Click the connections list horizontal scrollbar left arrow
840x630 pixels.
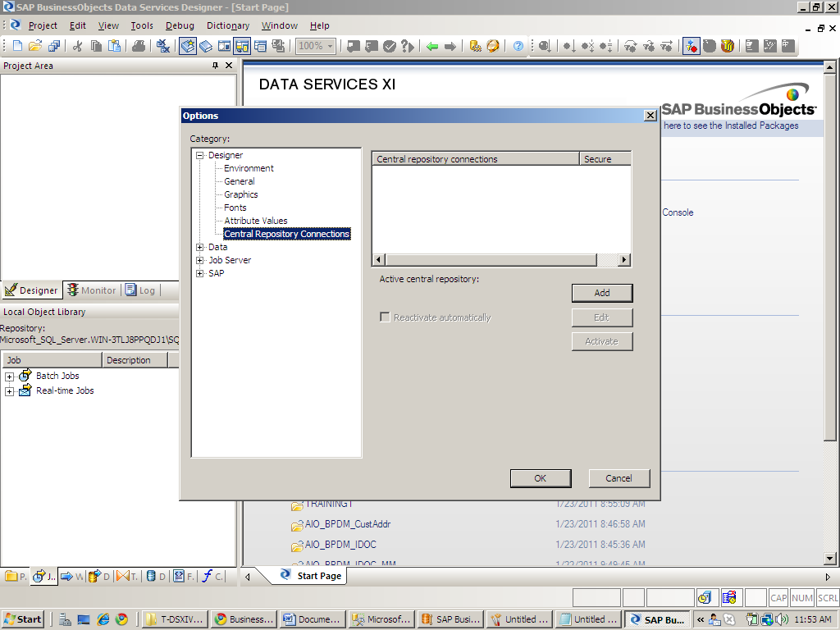point(379,260)
